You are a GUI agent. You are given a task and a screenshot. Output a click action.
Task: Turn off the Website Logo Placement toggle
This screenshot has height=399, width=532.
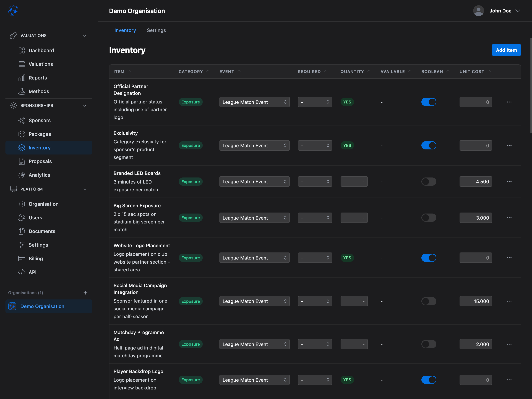[429, 258]
